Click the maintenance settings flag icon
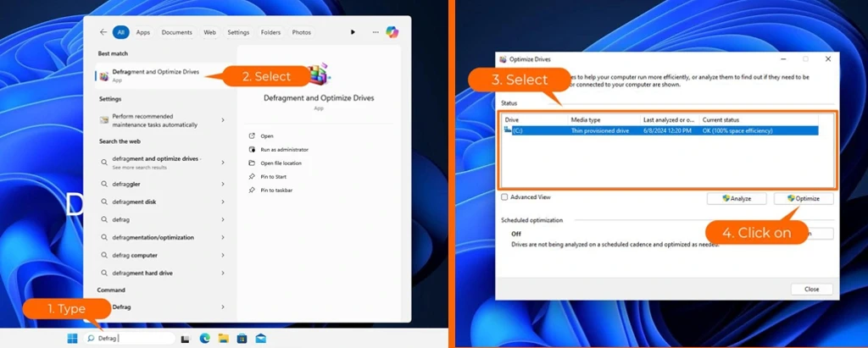Viewport: 868px width, 348px height. 104,120
